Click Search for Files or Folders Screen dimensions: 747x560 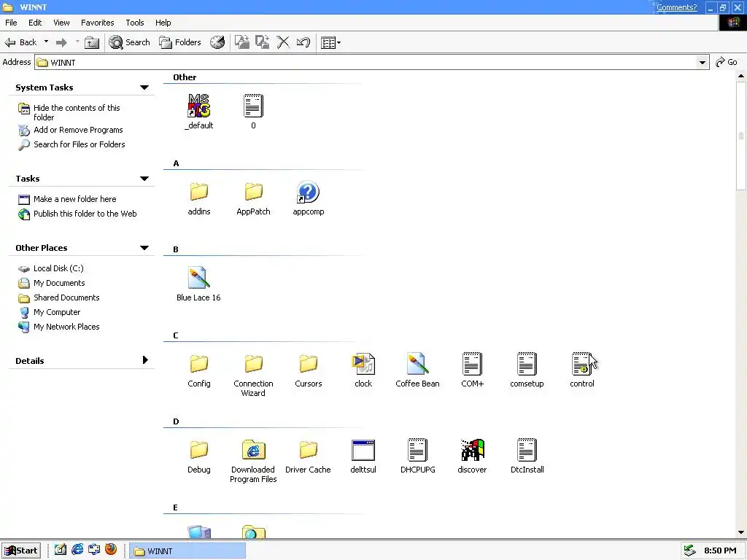79,144
